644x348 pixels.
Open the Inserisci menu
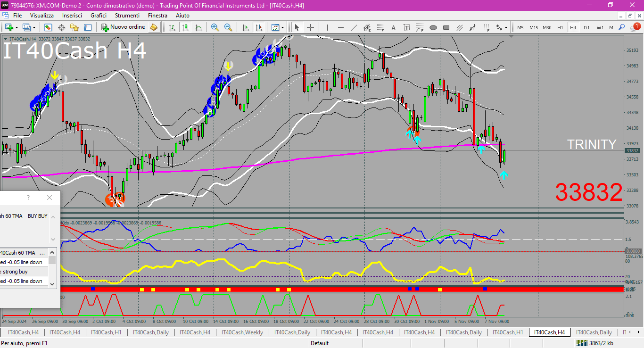point(72,16)
